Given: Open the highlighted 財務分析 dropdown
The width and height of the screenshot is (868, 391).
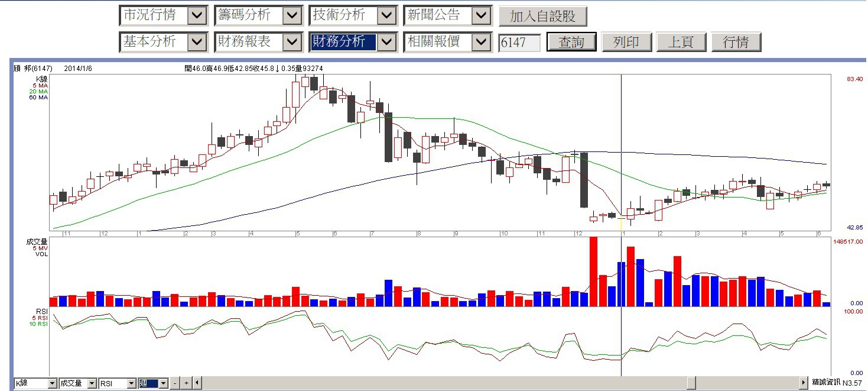Looking at the screenshot, I should coord(386,42).
